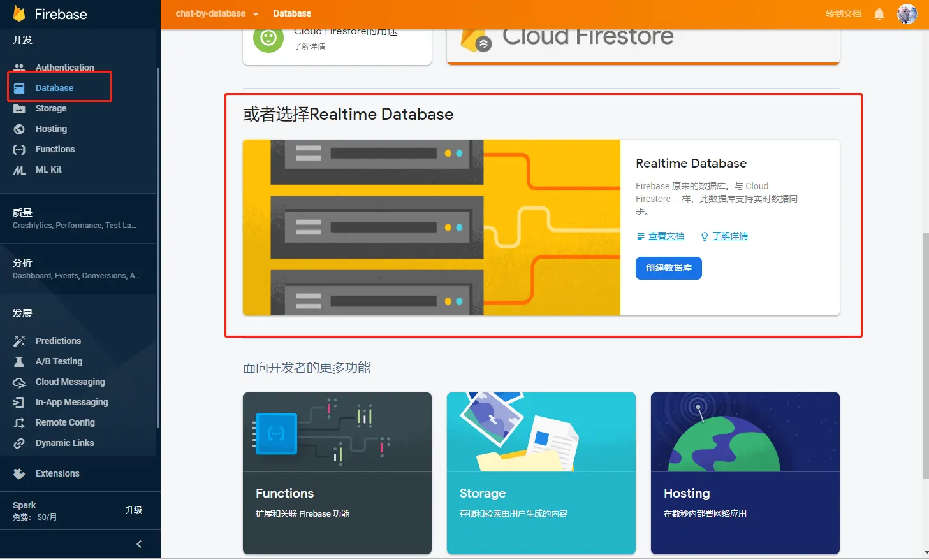Viewport: 929px width, 560px height.
Task: Click the Spark plan label
Action: click(24, 505)
